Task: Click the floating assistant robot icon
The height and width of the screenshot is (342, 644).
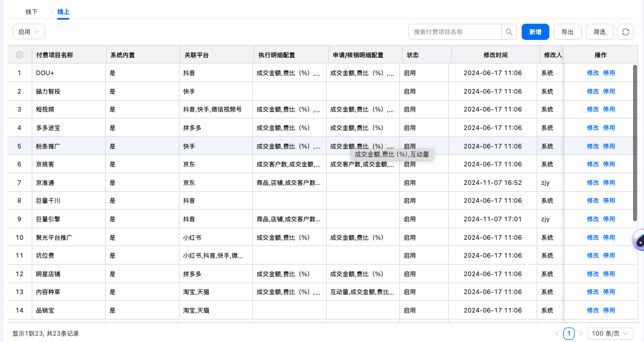Action: [x=638, y=239]
